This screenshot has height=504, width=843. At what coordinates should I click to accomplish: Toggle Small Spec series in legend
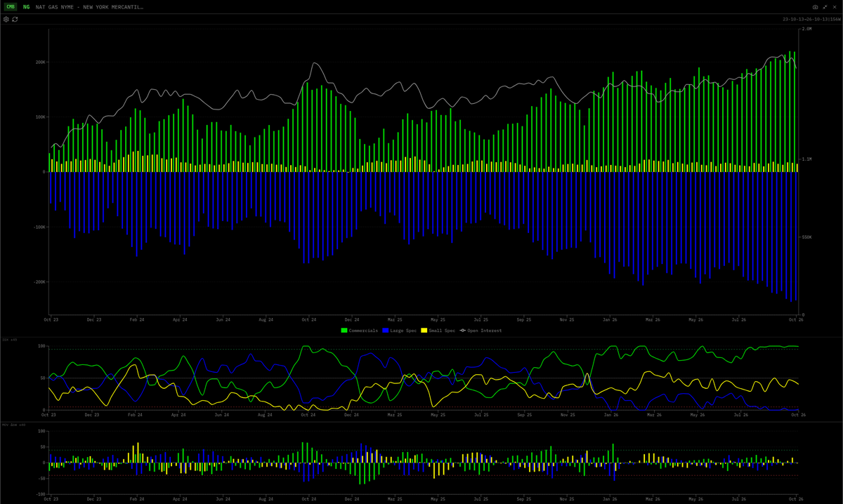[438, 330]
